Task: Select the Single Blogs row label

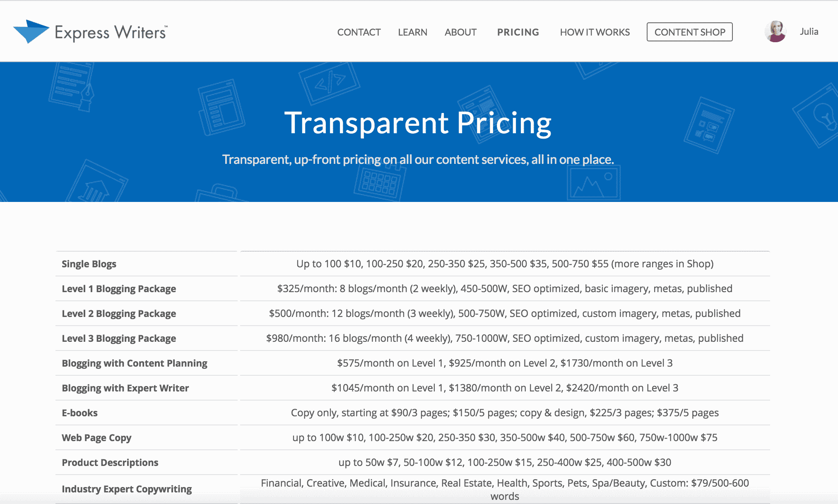Action: point(89,264)
